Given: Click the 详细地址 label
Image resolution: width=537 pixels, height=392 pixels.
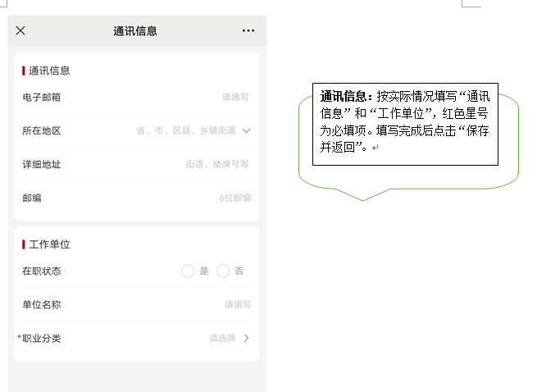Looking at the screenshot, I should [x=42, y=164].
